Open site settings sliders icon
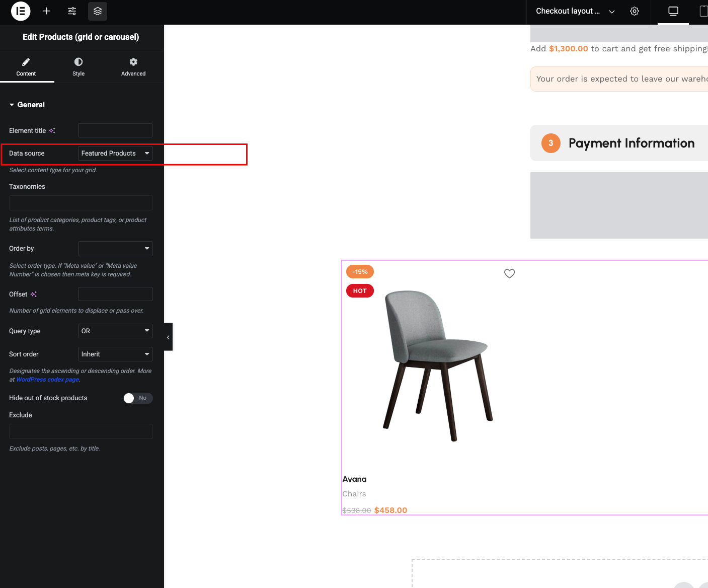 (x=72, y=11)
